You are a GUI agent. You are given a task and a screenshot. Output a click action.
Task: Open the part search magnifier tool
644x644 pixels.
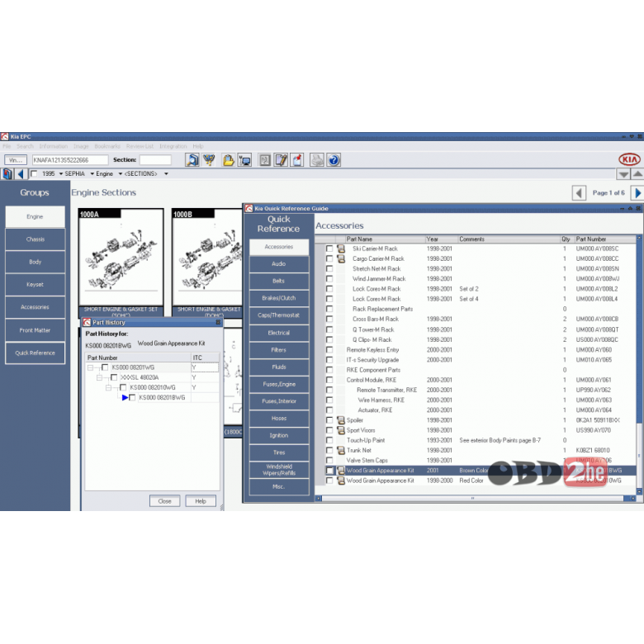[x=192, y=160]
